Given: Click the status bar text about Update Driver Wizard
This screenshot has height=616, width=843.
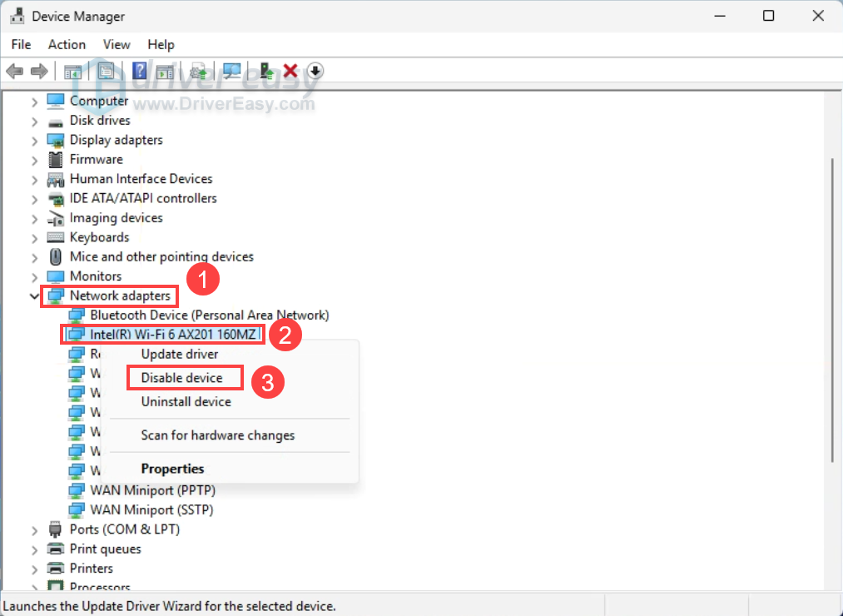Looking at the screenshot, I should click(x=170, y=606).
